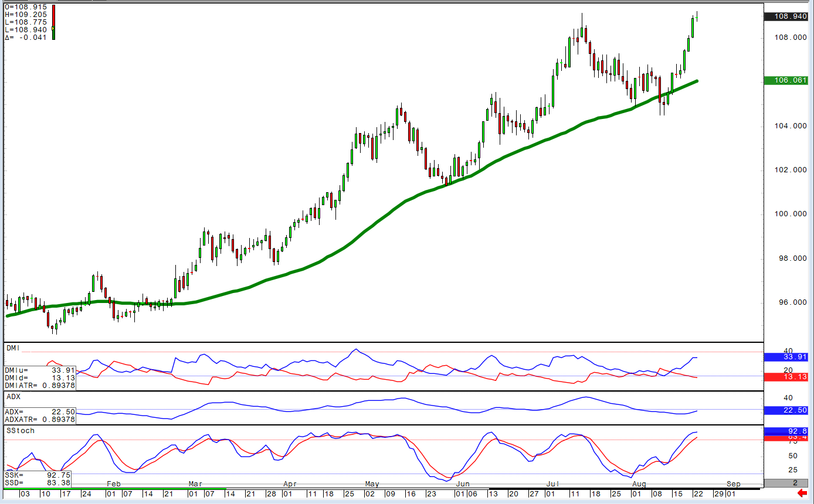
Task: Click the Apr month label on time axis
Action: (290, 484)
